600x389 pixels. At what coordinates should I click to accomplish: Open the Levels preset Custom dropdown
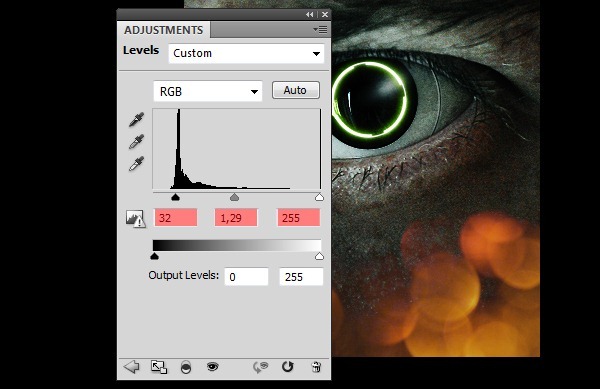[246, 53]
